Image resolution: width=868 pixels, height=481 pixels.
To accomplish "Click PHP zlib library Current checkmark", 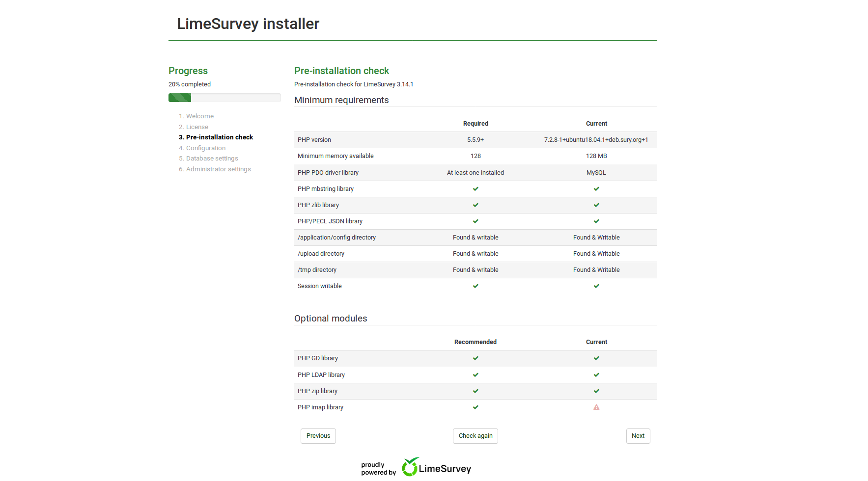I will (x=596, y=205).
